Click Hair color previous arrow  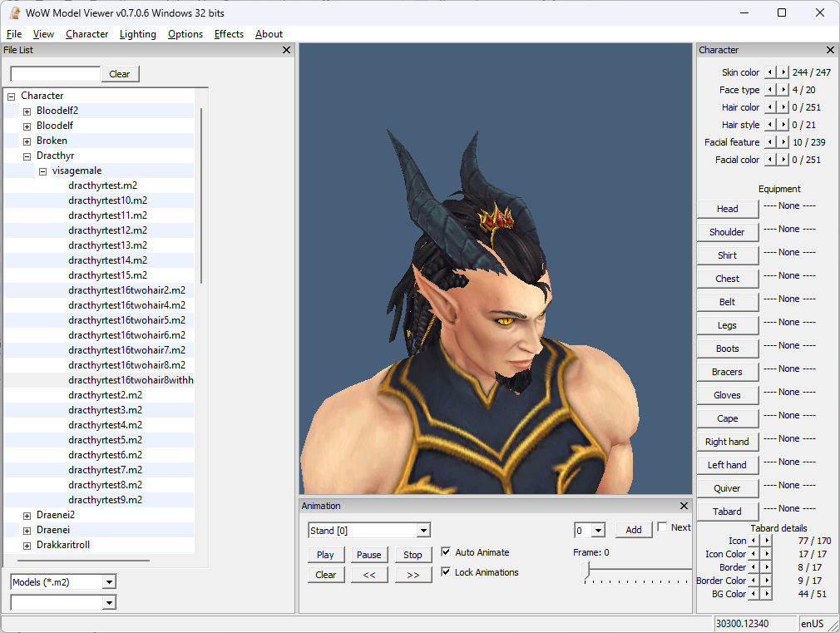pos(770,107)
